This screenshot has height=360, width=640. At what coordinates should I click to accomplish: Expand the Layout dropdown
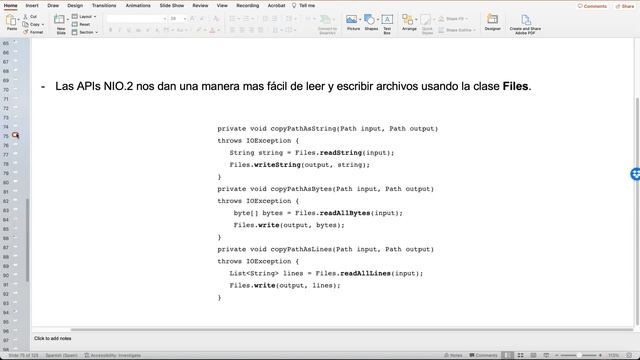point(95,17)
